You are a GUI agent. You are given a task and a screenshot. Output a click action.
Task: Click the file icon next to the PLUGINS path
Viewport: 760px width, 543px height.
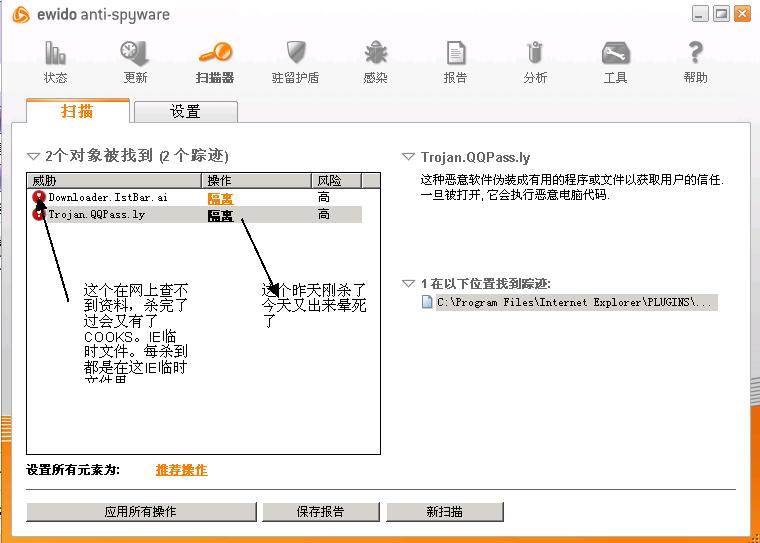click(x=427, y=302)
